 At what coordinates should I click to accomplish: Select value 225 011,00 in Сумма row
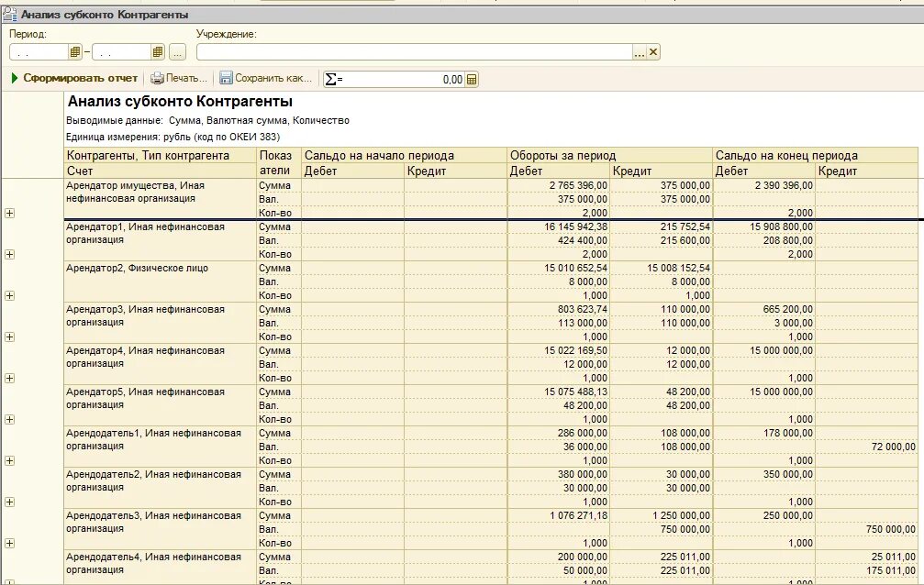point(685,557)
